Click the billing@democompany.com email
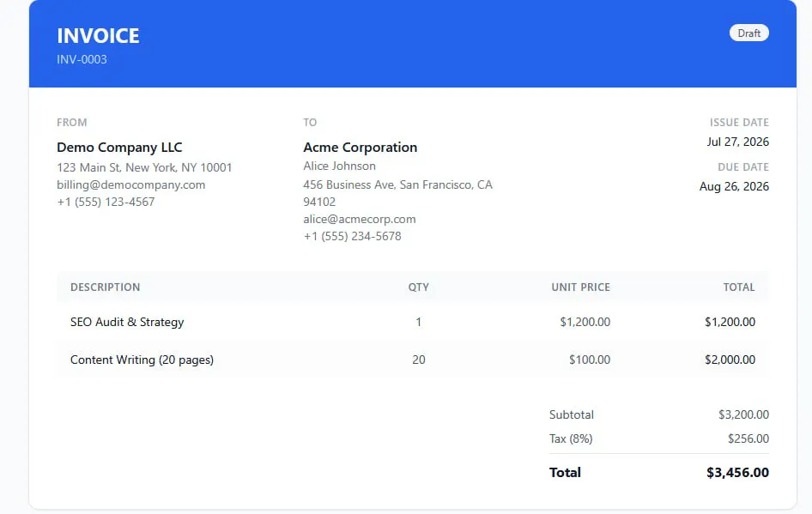The width and height of the screenshot is (812, 514). [131, 184]
